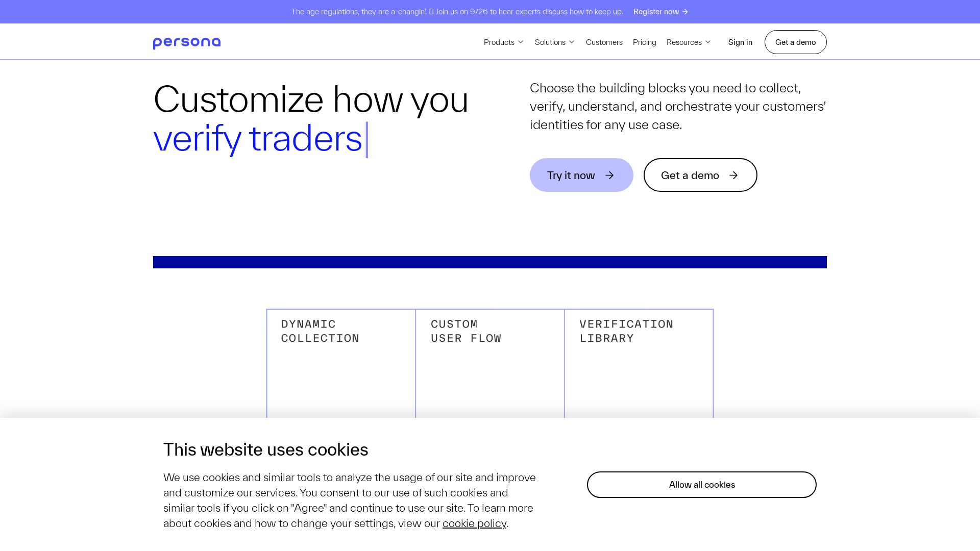
Task: Click the arrow icon in hero Get a demo
Action: tap(733, 175)
